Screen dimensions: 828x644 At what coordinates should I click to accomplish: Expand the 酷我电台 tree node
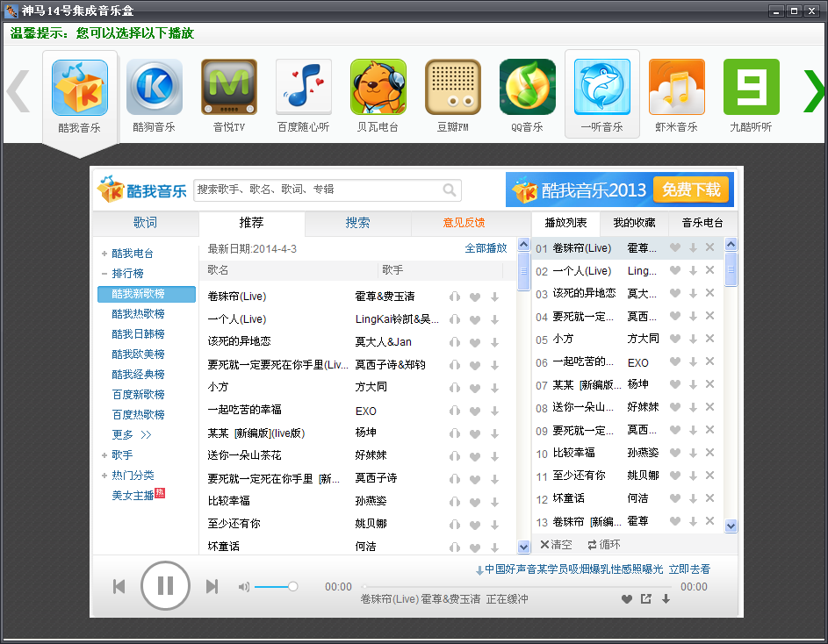(x=104, y=254)
